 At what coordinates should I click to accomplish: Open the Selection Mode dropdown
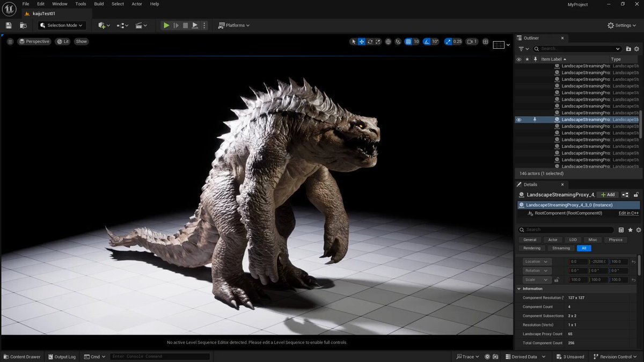click(x=62, y=25)
